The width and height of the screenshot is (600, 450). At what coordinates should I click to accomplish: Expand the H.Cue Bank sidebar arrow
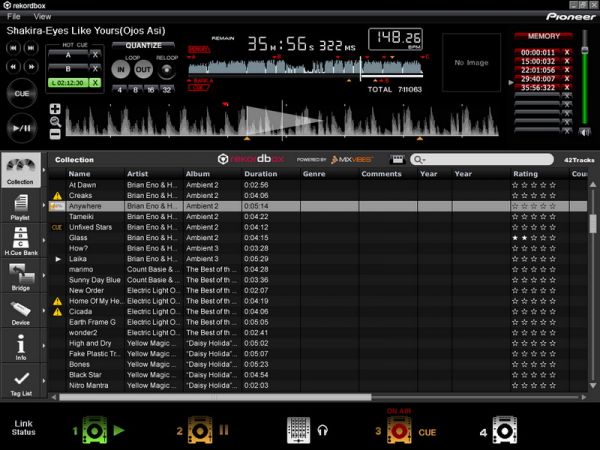44,240
